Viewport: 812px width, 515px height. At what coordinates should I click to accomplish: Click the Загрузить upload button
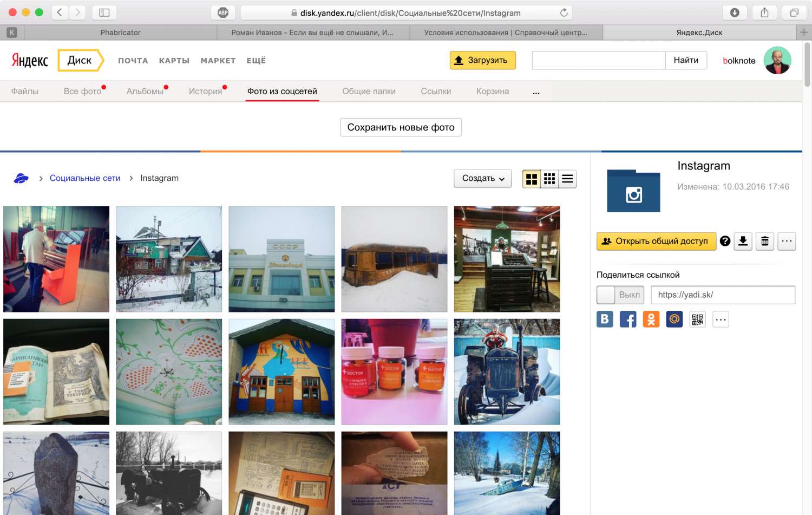483,60
